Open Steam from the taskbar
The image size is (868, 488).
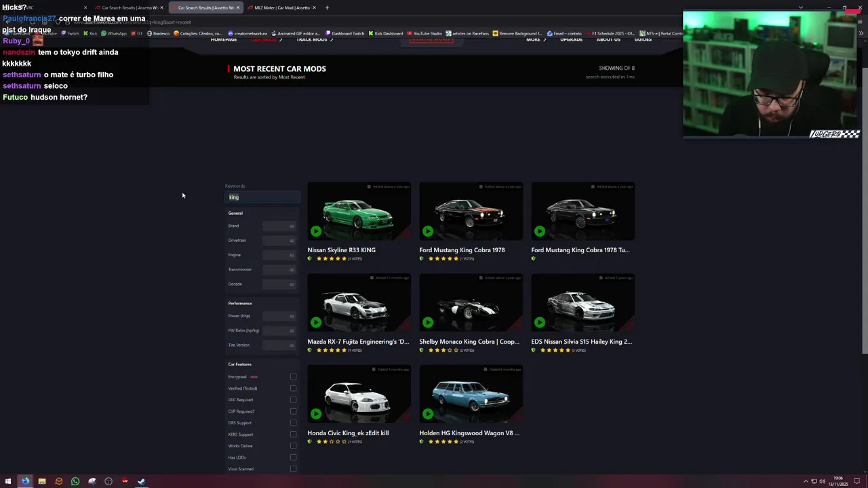(142, 481)
